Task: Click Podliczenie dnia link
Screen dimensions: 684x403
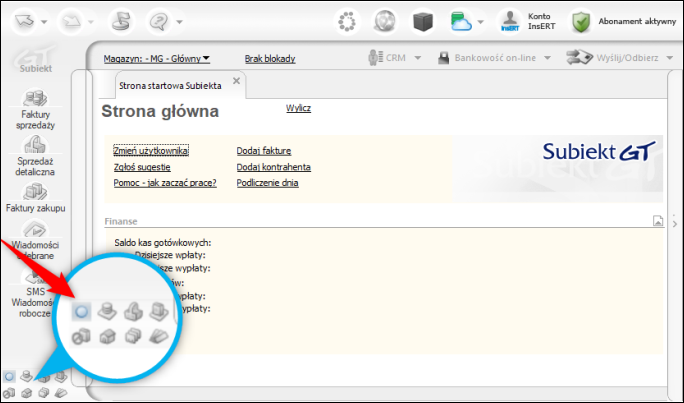Action: coord(267,183)
